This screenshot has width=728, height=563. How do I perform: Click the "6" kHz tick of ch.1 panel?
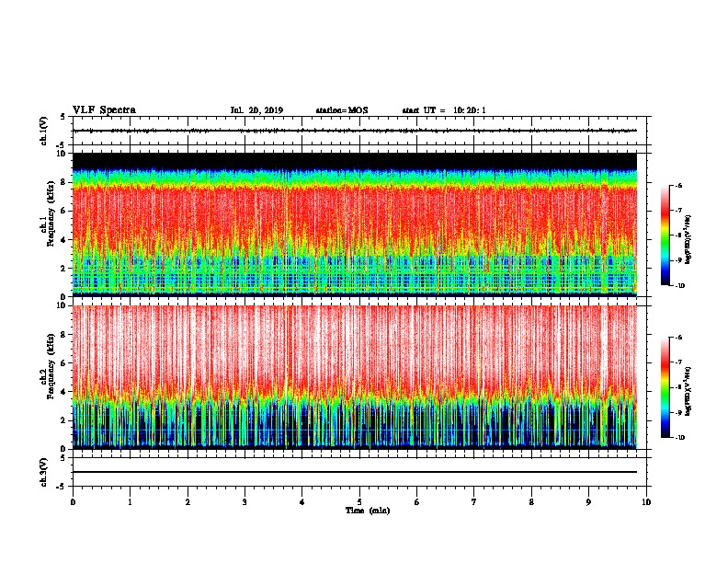[x=63, y=211]
